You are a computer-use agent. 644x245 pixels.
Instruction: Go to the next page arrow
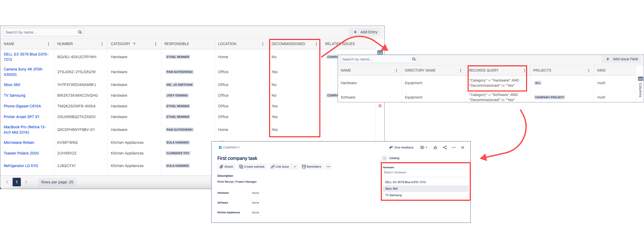(26, 182)
